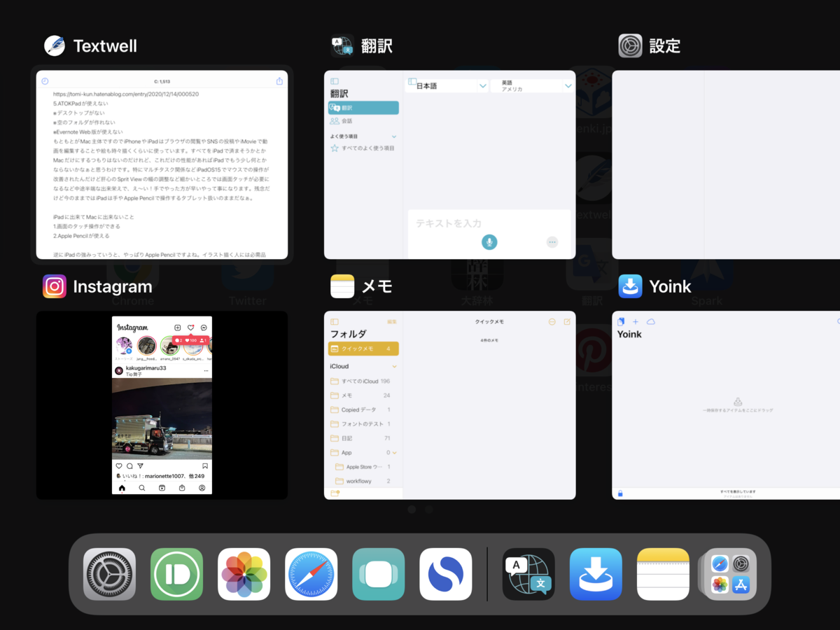Open the 設定 app card
This screenshot has height=630, width=840.
[726, 165]
